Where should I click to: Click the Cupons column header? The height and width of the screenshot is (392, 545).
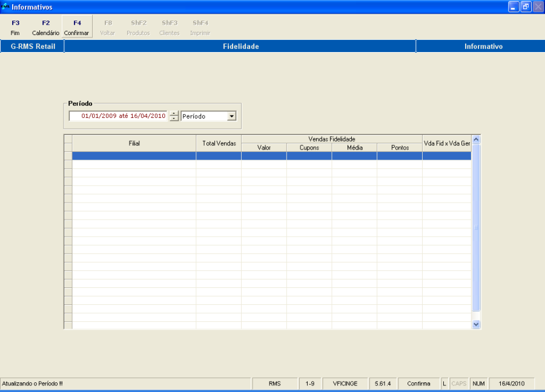coord(309,148)
